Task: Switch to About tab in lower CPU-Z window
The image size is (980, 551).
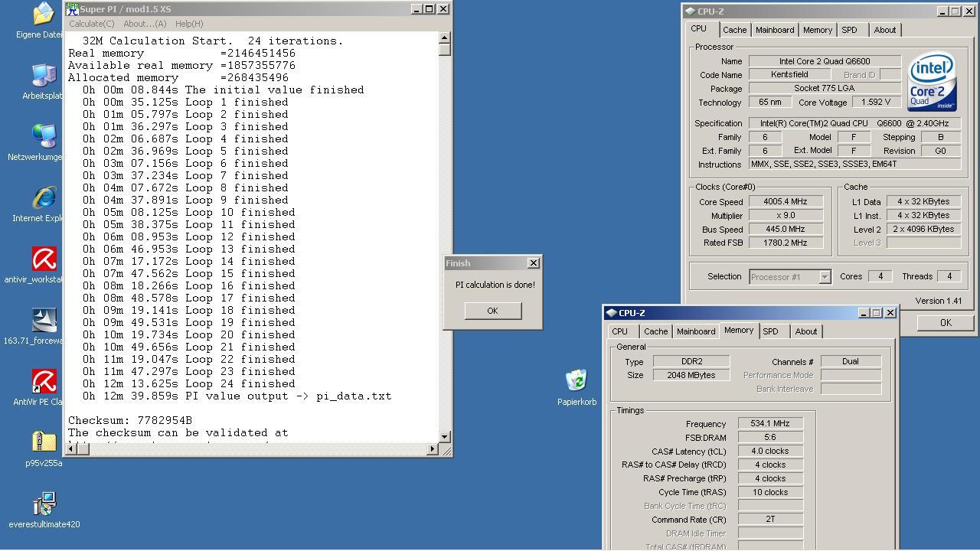Action: point(806,331)
